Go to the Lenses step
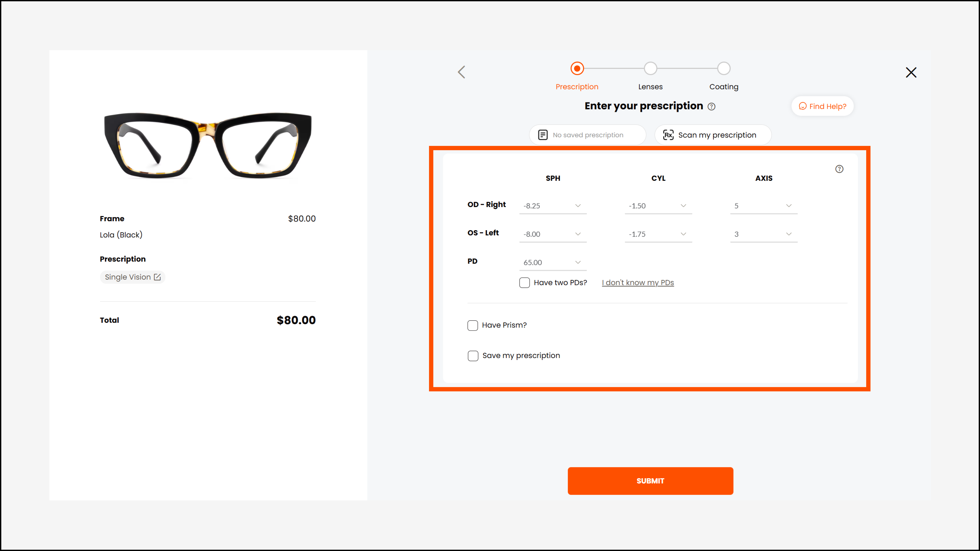Screen dimensions: 980x551 click(x=650, y=69)
